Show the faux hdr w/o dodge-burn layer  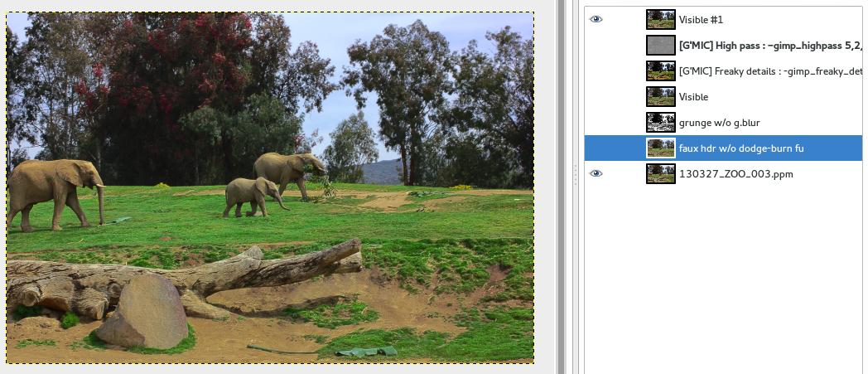tap(596, 148)
